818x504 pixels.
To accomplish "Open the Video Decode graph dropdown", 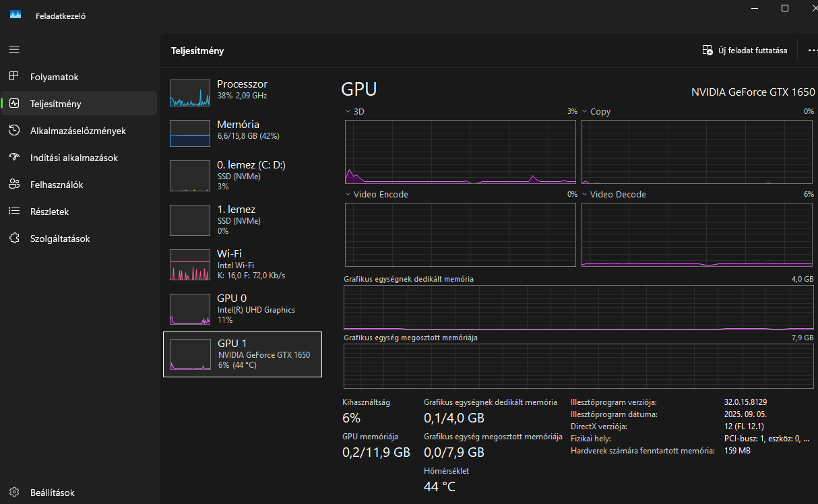I will tap(585, 195).
